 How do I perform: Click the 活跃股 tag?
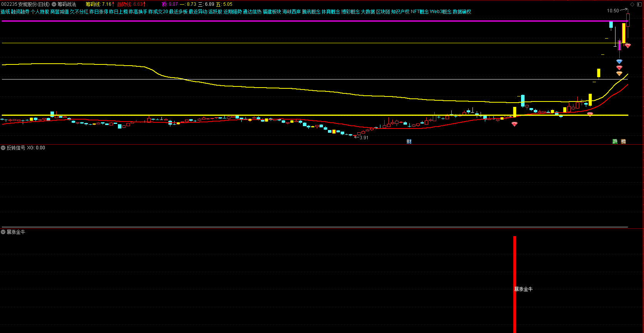click(x=215, y=12)
